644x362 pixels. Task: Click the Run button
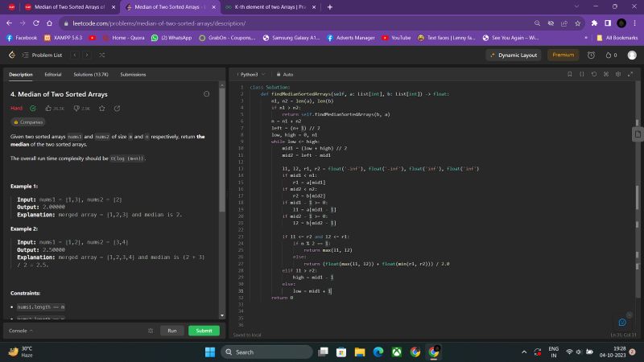tap(171, 331)
